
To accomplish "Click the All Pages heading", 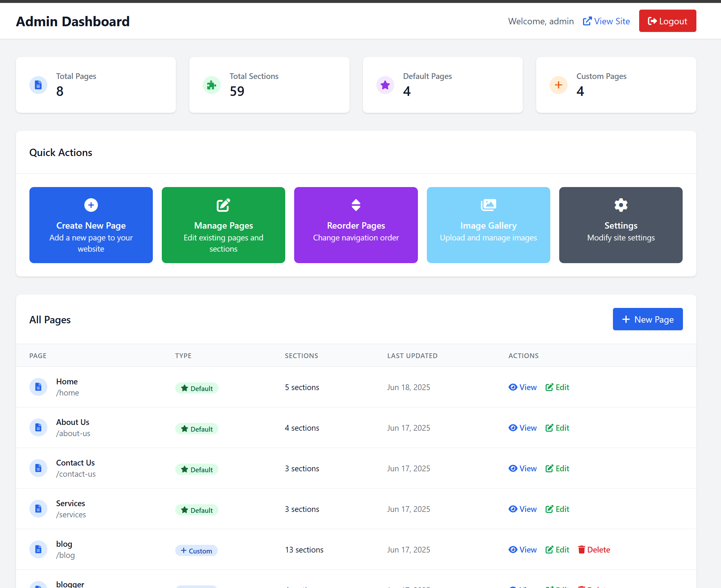I will pyautogui.click(x=50, y=319).
